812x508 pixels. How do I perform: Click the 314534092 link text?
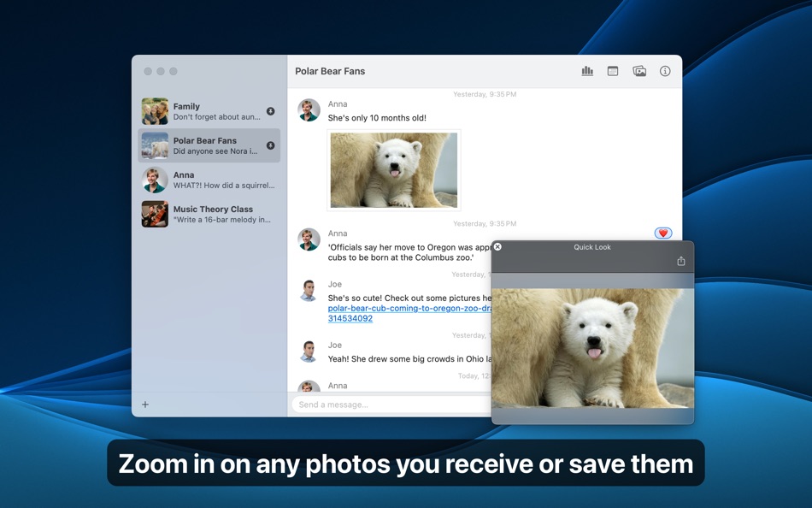pyautogui.click(x=350, y=318)
